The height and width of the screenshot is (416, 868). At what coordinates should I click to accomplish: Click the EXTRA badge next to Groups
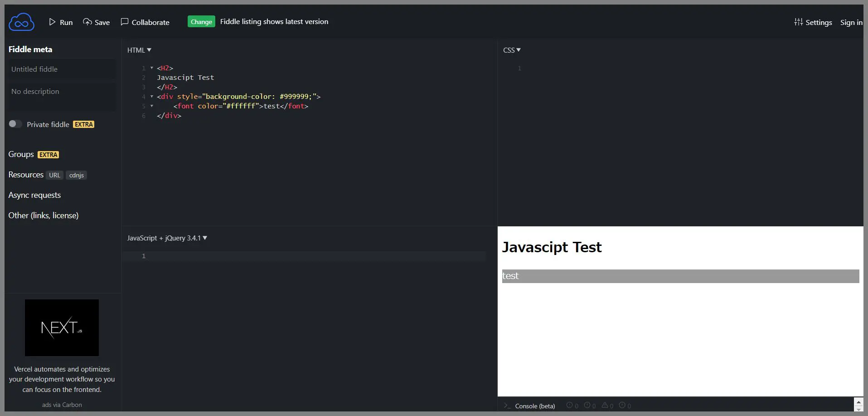tap(48, 155)
